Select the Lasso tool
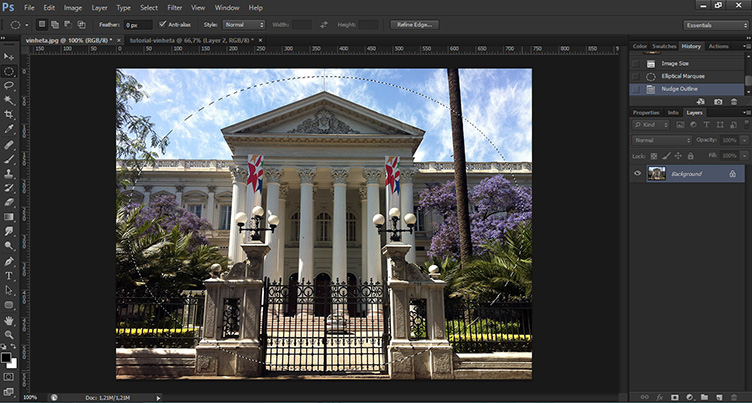Viewport: 752px width, 403px height. [9, 86]
